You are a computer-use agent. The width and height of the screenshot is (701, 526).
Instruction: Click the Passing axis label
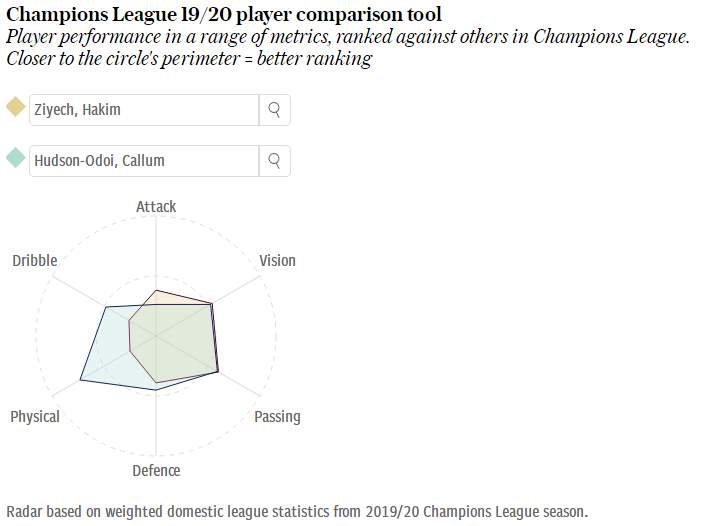click(x=277, y=417)
